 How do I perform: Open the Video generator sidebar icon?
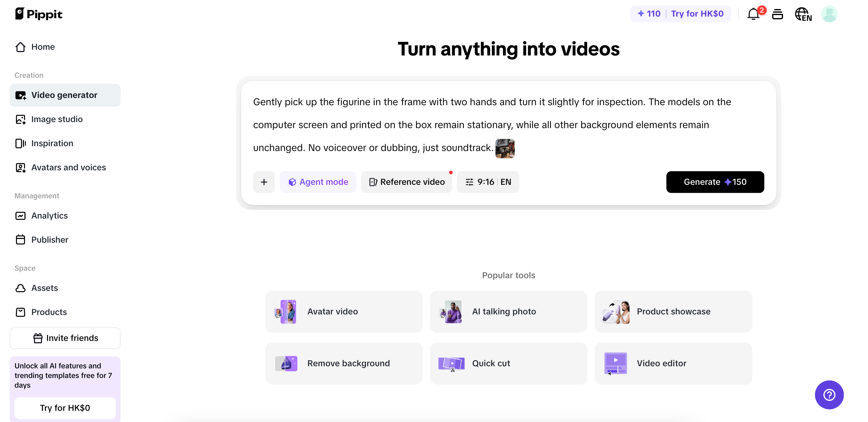point(21,95)
